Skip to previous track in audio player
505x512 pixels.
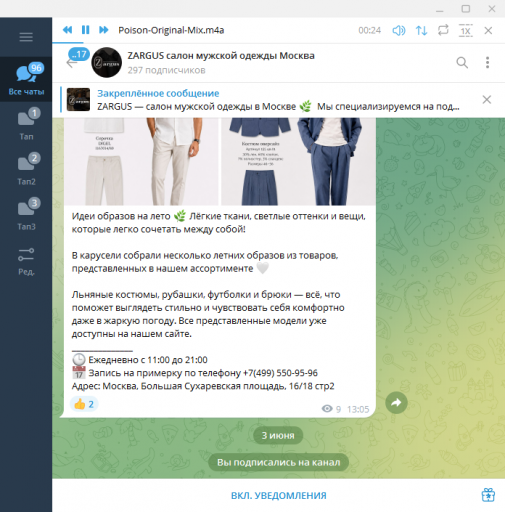click(67, 30)
